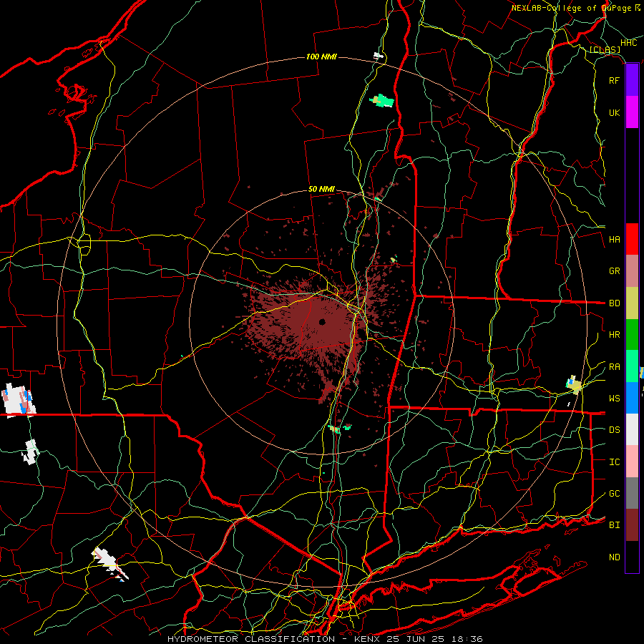This screenshot has width=644, height=644.
Task: Click the WS legend label text
Action: [614, 398]
